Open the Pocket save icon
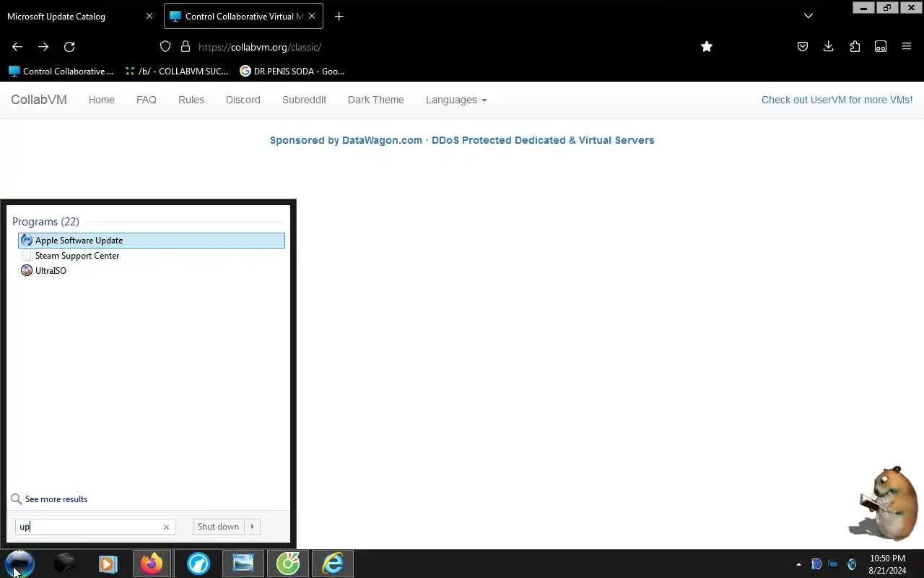 click(x=803, y=46)
